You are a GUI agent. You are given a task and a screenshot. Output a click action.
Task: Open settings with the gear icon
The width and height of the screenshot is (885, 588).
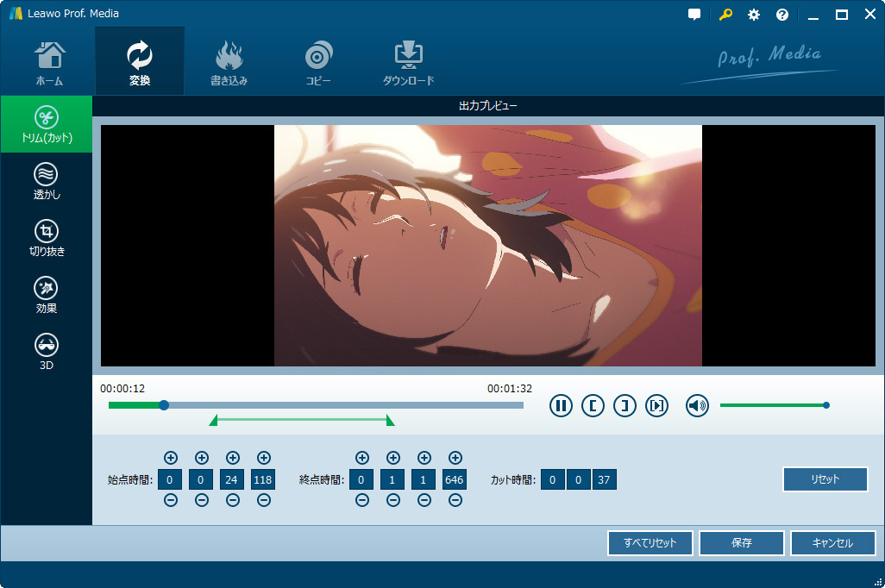pos(754,15)
